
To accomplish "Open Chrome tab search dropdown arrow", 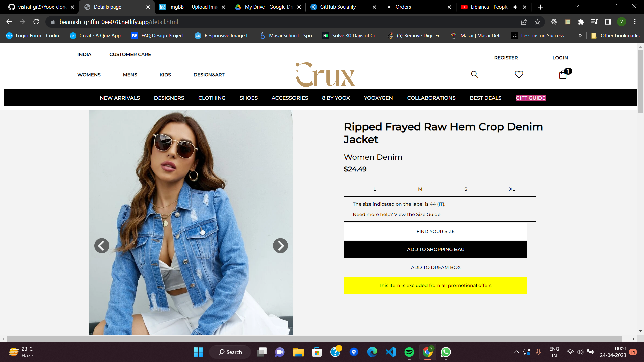I will (x=577, y=7).
